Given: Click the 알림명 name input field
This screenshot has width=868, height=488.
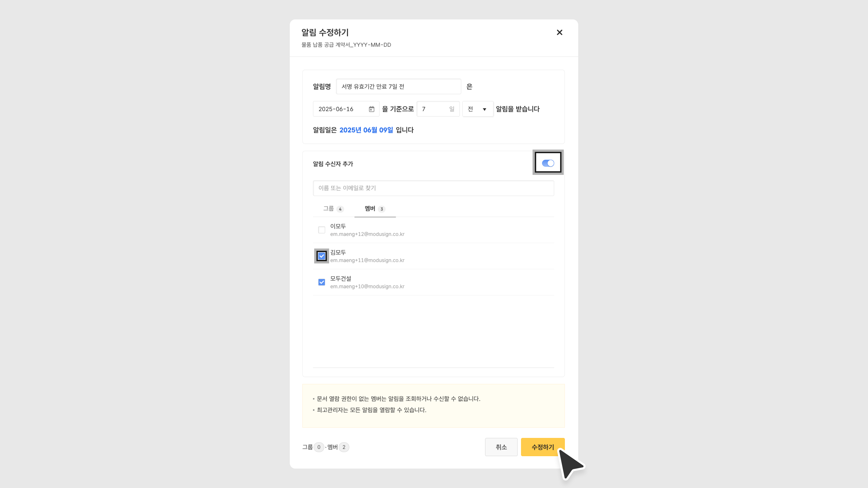Looking at the screenshot, I should pos(398,87).
